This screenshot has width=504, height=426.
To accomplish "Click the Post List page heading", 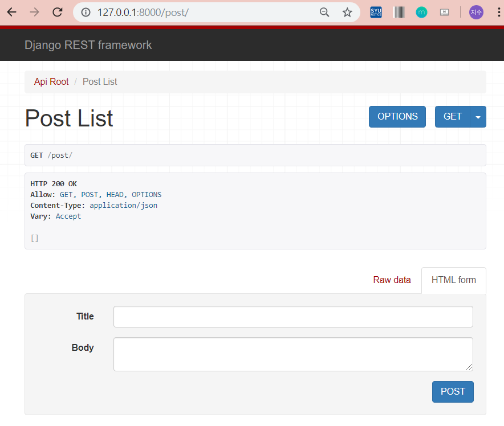I will (x=69, y=118).
